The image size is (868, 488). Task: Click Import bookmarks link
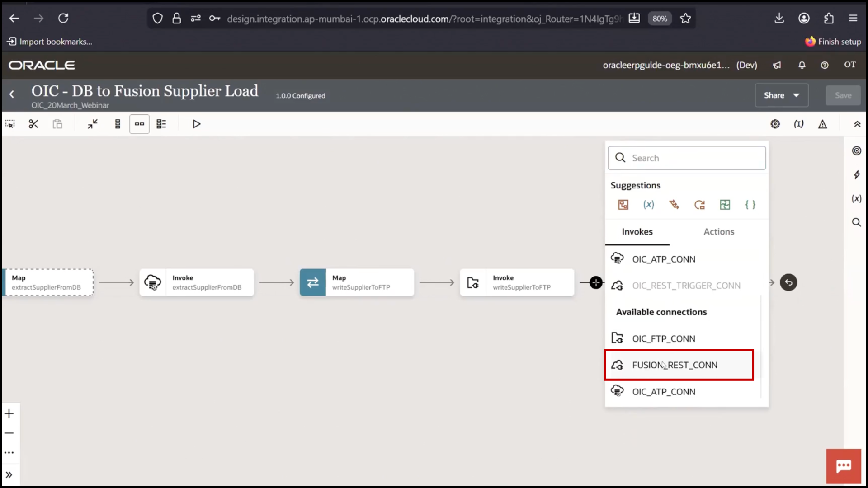[50, 42]
